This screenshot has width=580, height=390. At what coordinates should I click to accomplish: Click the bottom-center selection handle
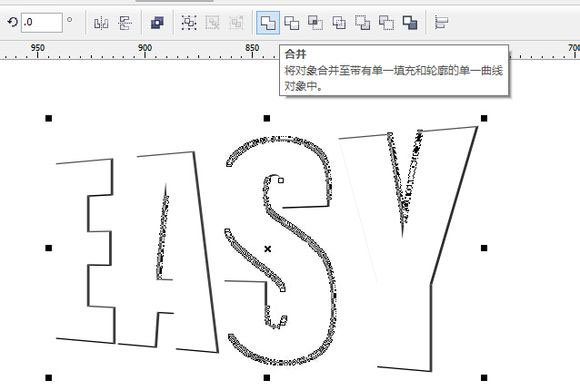coord(267,378)
